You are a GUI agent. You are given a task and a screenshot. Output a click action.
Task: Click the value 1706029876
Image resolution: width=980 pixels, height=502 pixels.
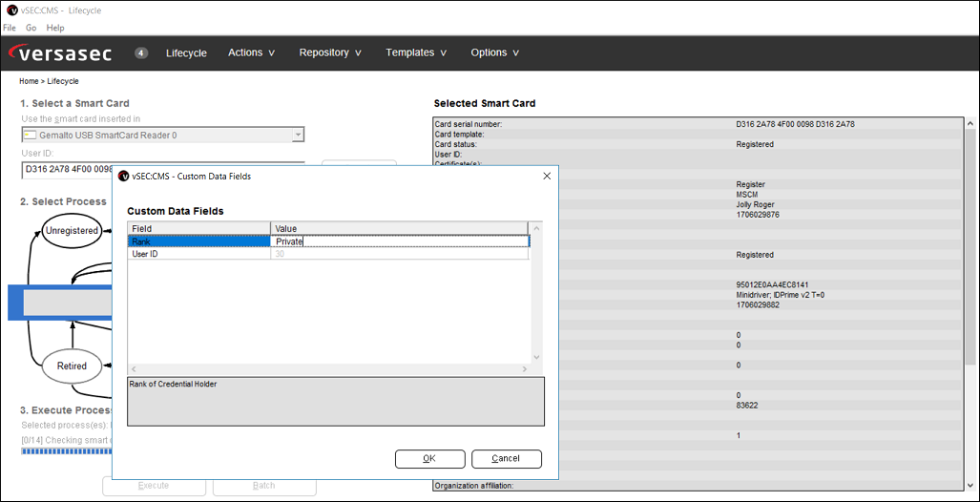click(x=758, y=215)
